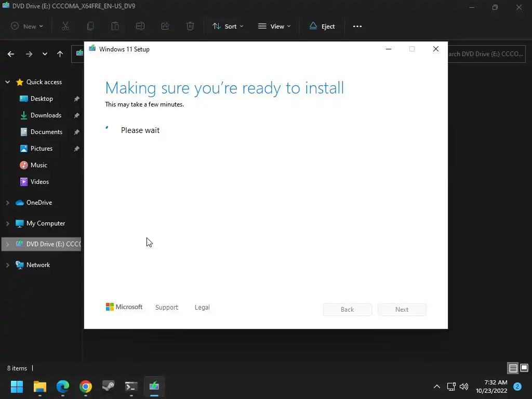Expand the Network tree node
The width and height of the screenshot is (532, 399).
tap(7, 265)
